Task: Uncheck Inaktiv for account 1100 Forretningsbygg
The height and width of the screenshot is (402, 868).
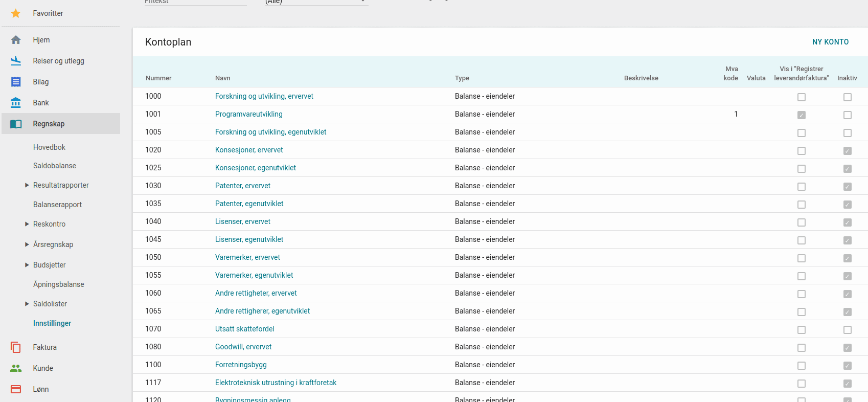Action: pos(848,366)
